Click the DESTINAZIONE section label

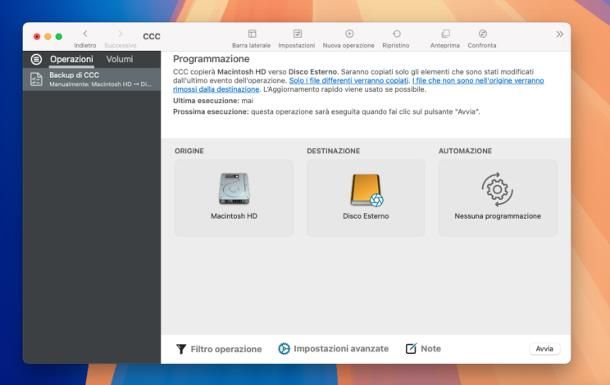pyautogui.click(x=333, y=151)
